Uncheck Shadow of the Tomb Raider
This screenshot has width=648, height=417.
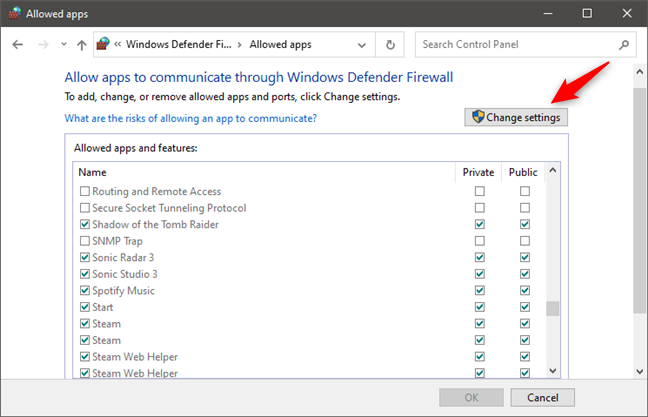pyautogui.click(x=85, y=224)
